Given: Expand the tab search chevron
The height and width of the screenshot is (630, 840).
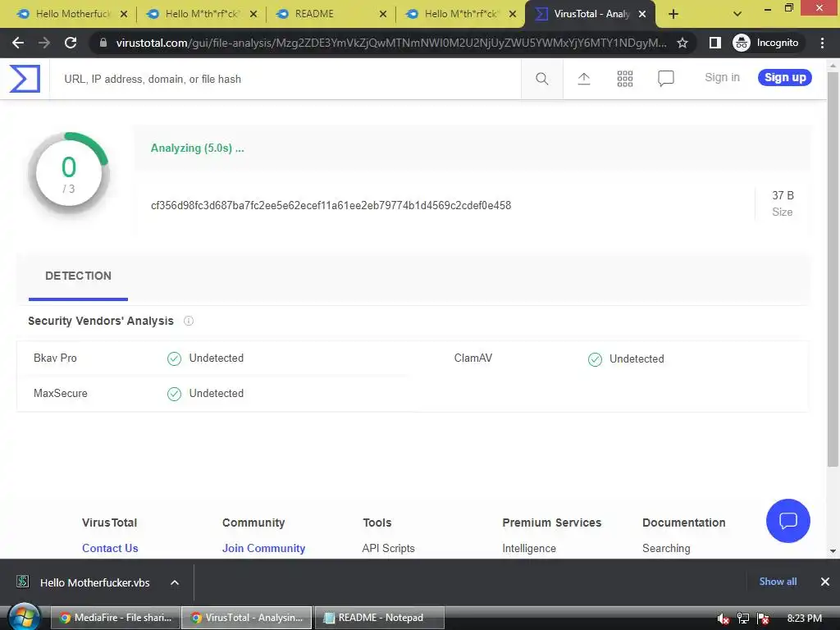Looking at the screenshot, I should 737,15.
